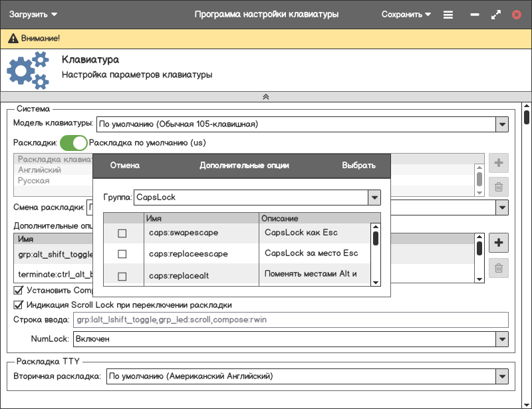Toggle the default layout switch

[x=73, y=142]
